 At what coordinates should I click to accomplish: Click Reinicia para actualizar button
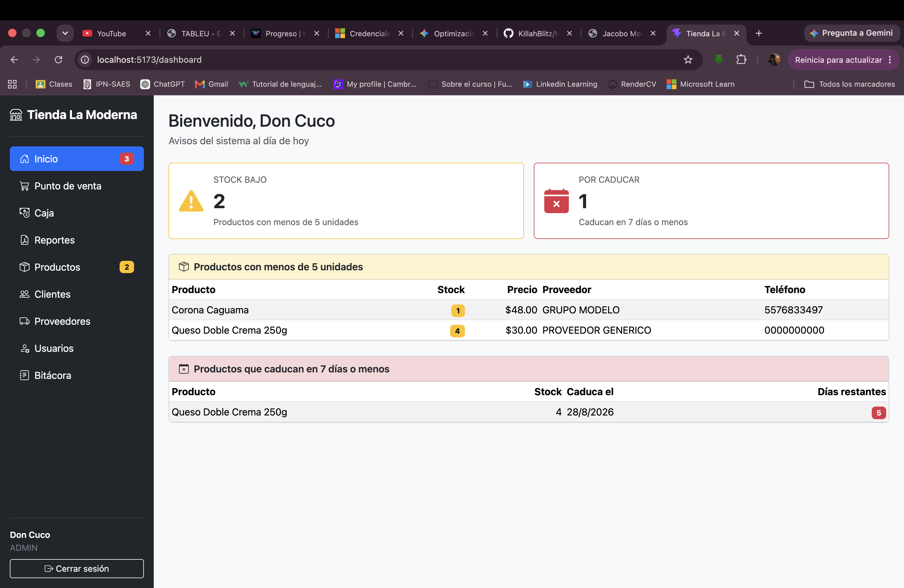[x=843, y=60]
